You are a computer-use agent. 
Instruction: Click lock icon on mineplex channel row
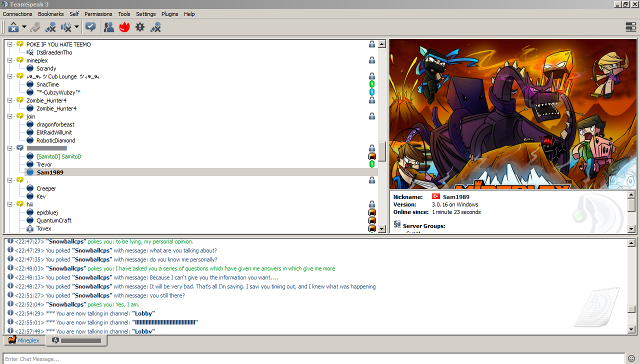pyautogui.click(x=371, y=60)
